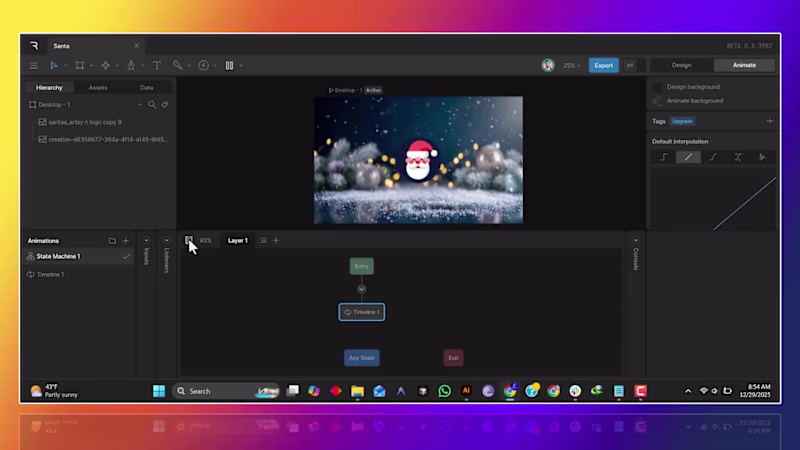Viewport: 800px width, 450px height.
Task: Activate the Text tool
Action: pos(157,65)
